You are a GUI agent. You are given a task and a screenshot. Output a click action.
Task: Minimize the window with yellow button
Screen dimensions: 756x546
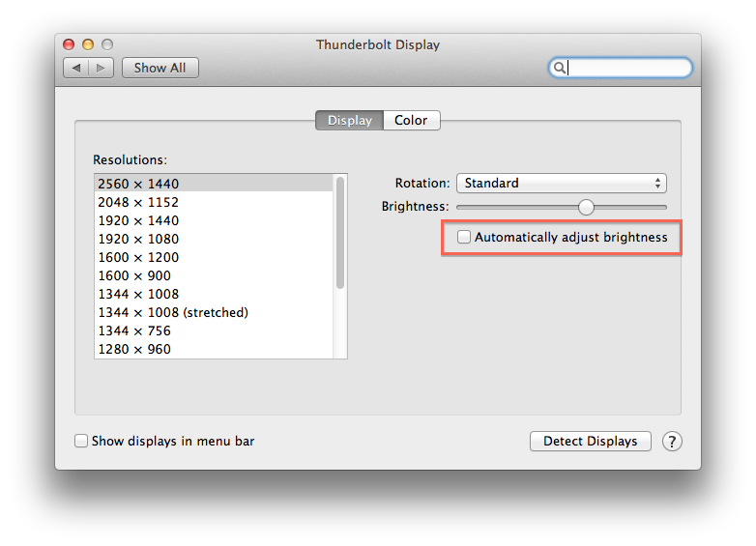[88, 44]
